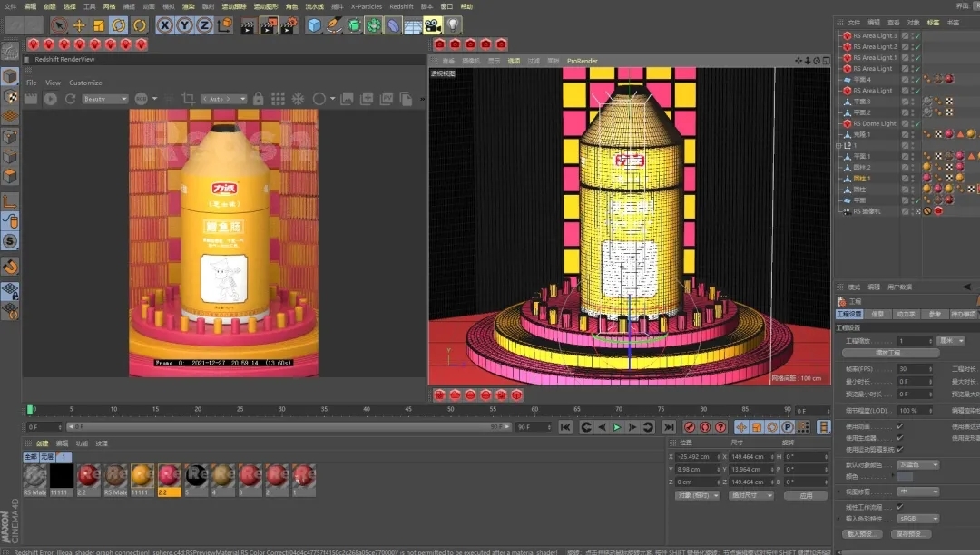Click the green MoGraph cloner icon
The image size is (980, 555).
pyautogui.click(x=373, y=25)
